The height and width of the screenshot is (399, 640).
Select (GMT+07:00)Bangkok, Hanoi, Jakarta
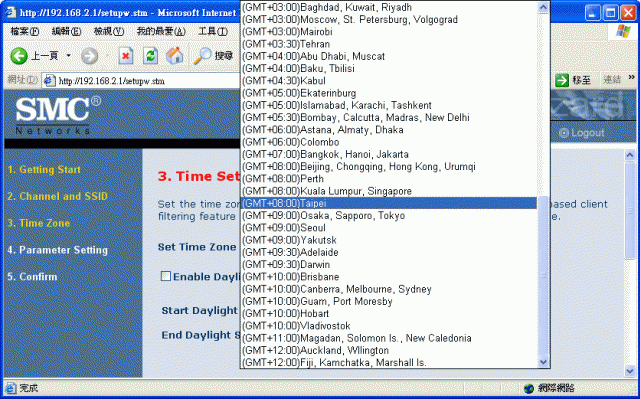(x=389, y=154)
